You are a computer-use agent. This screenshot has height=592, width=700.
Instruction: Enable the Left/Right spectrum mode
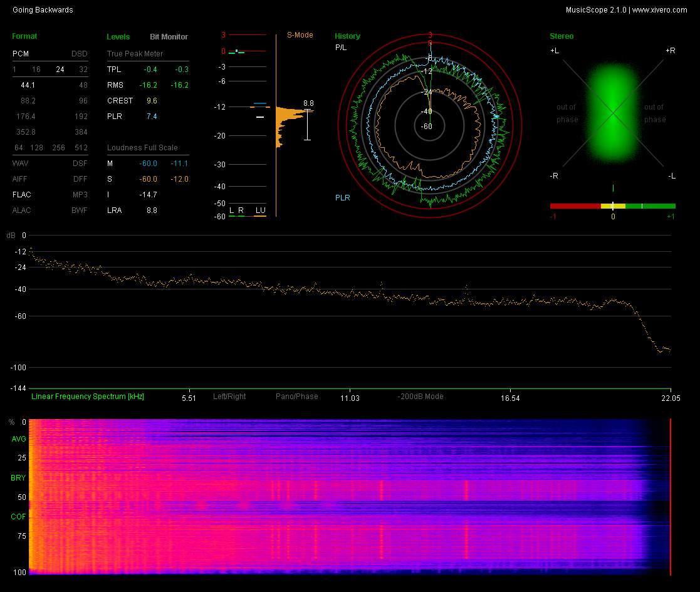tap(229, 397)
